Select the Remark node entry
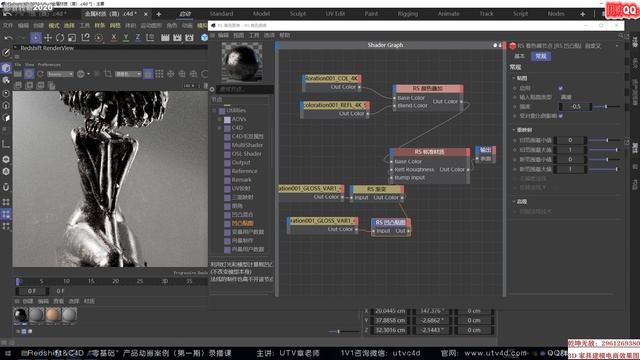This screenshot has width=640, height=360. pyautogui.click(x=241, y=180)
